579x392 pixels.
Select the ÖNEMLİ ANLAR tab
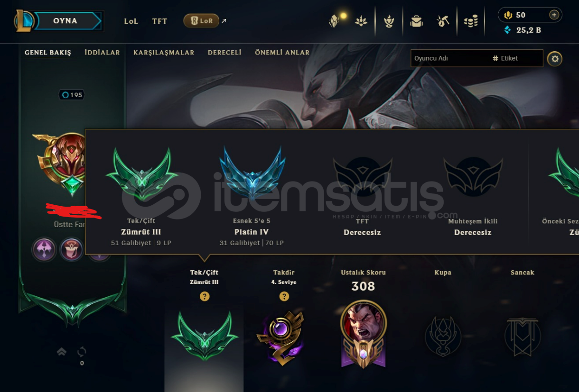pyautogui.click(x=282, y=53)
